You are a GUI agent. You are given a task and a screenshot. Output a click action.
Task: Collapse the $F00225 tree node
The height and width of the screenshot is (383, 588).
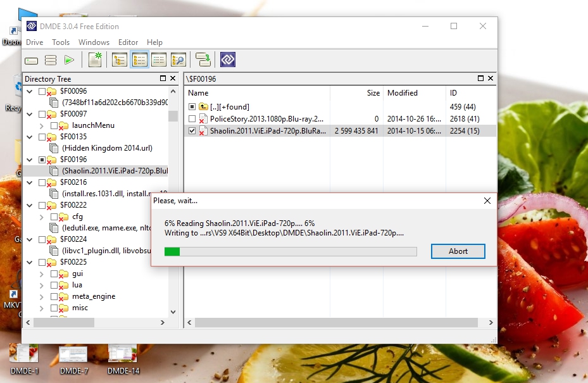tap(30, 262)
